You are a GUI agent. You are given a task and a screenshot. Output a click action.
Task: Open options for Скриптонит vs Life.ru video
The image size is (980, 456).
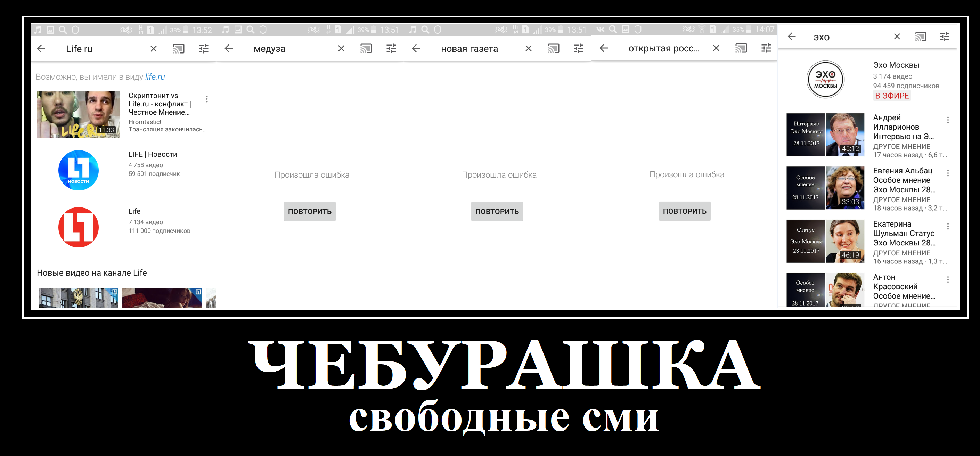[206, 99]
